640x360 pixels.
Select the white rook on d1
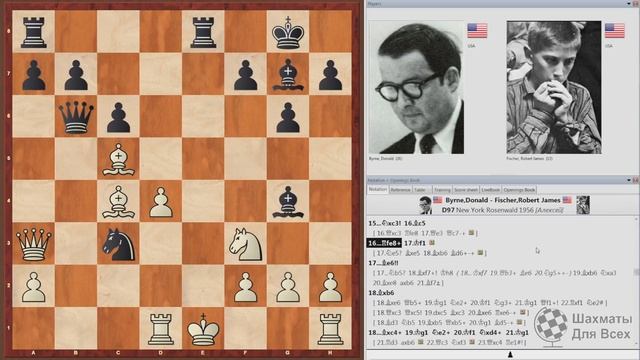[x=161, y=329]
